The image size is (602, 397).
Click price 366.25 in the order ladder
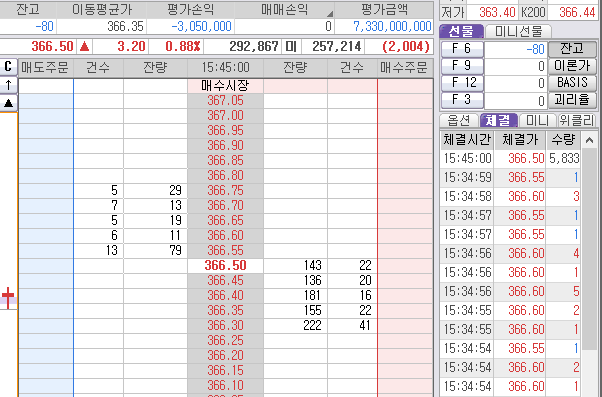pos(225,340)
